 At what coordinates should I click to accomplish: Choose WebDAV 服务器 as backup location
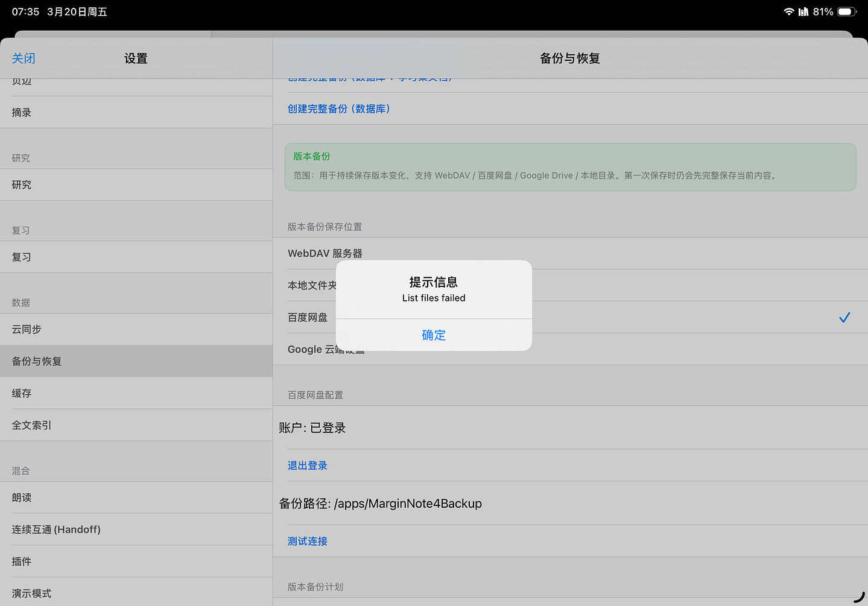325,253
